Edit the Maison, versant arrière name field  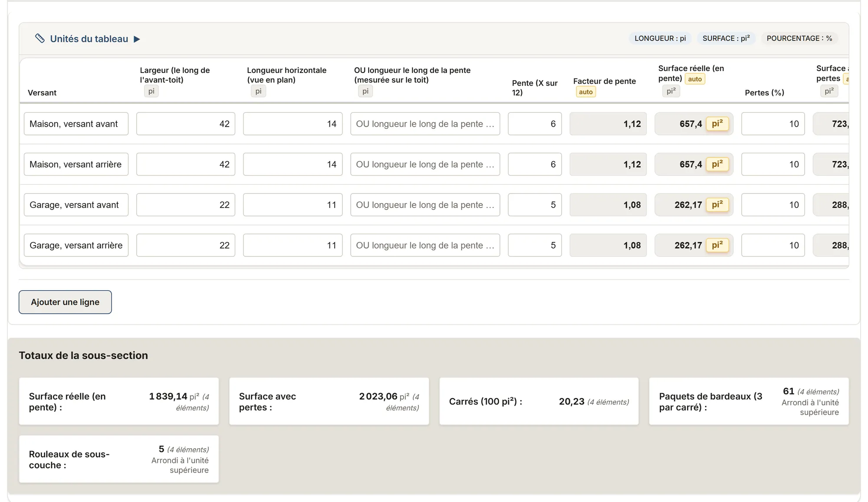pos(76,164)
